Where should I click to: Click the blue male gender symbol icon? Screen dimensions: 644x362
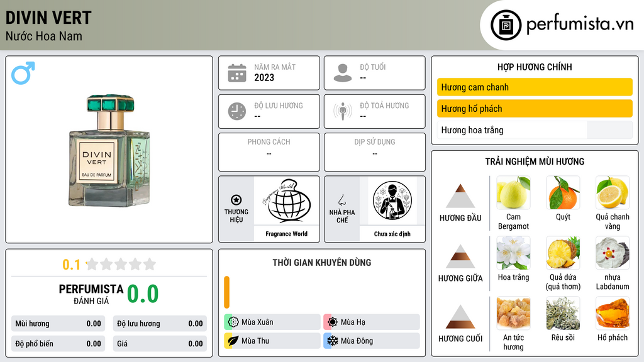point(23,73)
